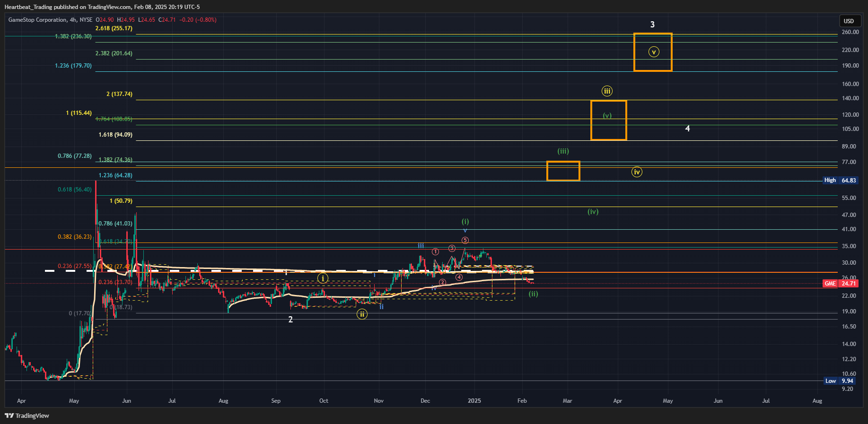This screenshot has width=868, height=424.
Task: Select the 0 (17.70) Fibonacci label
Action: [79, 313]
